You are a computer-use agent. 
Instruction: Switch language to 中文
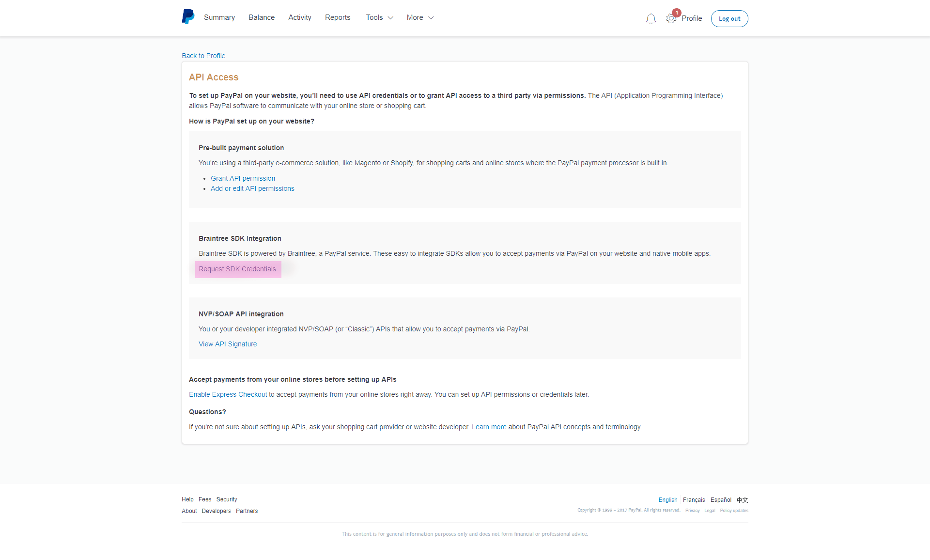coord(743,500)
